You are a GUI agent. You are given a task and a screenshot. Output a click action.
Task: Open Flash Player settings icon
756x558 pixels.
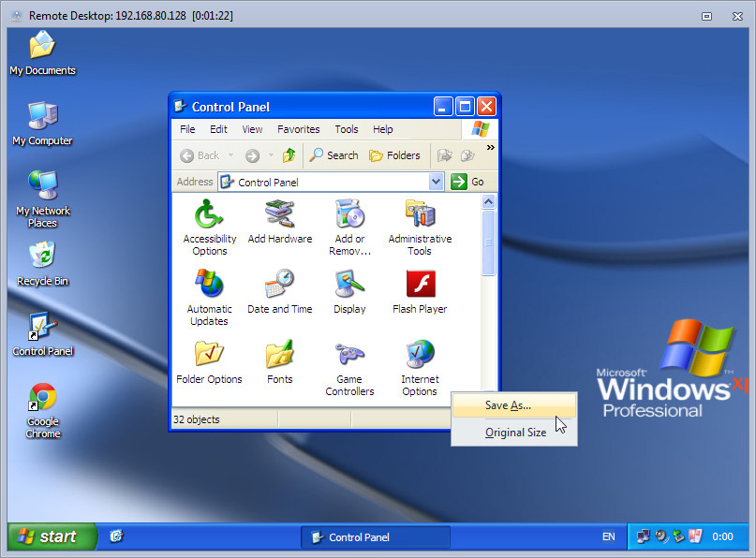[420, 291]
